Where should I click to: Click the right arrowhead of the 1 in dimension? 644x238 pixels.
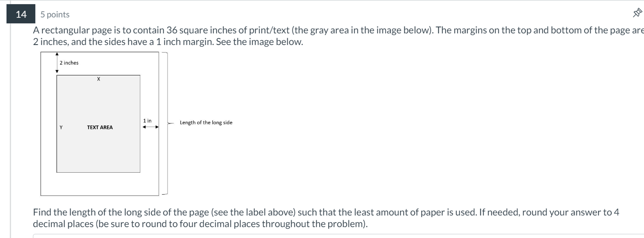click(156, 127)
